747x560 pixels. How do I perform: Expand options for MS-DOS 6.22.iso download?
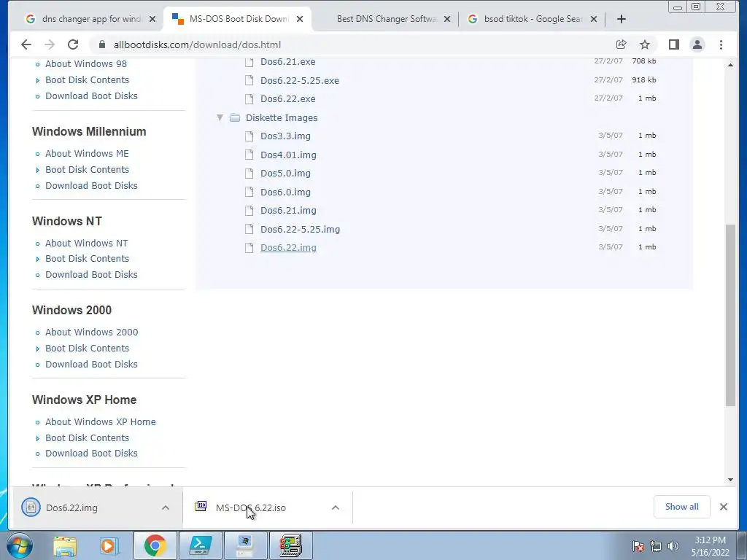point(336,507)
